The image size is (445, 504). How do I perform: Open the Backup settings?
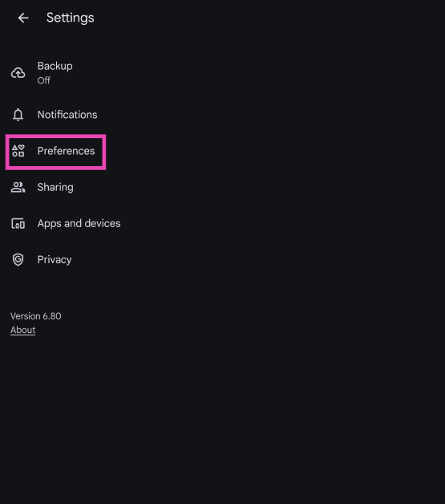[x=223, y=73]
